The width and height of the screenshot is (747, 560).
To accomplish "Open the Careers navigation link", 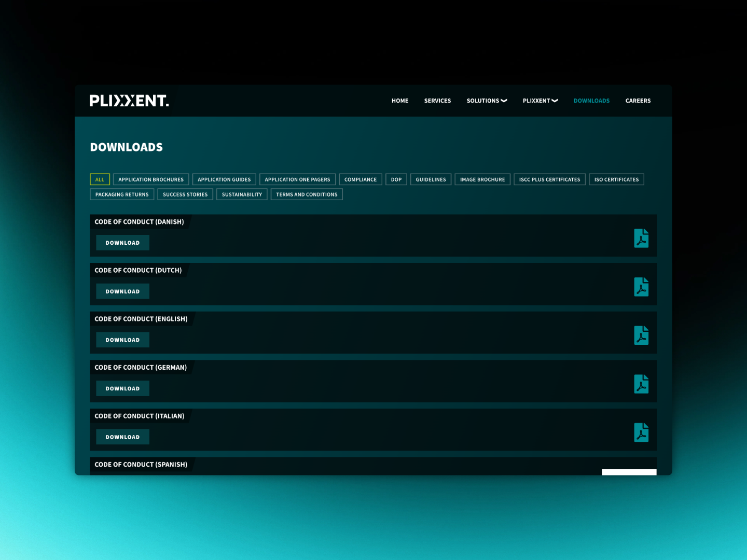I will pyautogui.click(x=638, y=101).
